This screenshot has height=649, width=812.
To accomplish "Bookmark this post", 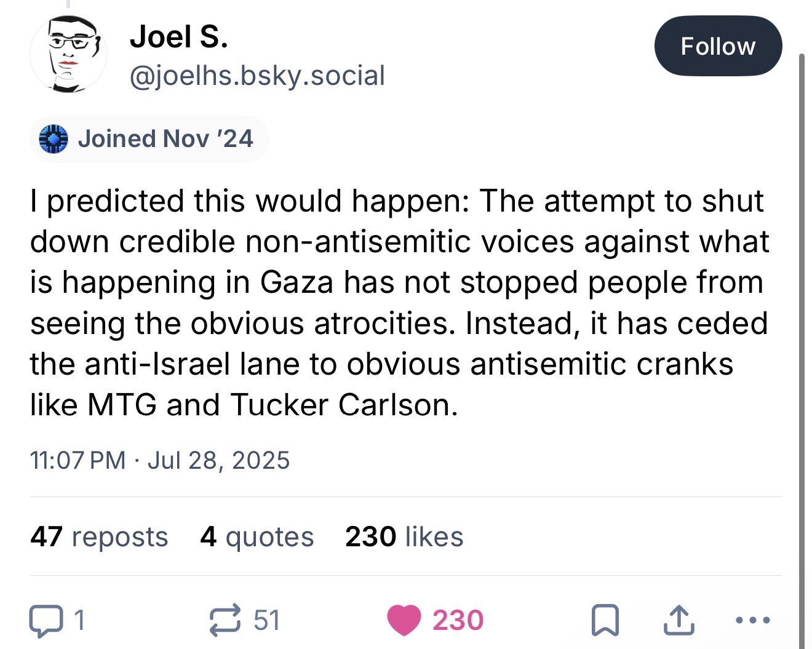I will click(603, 620).
